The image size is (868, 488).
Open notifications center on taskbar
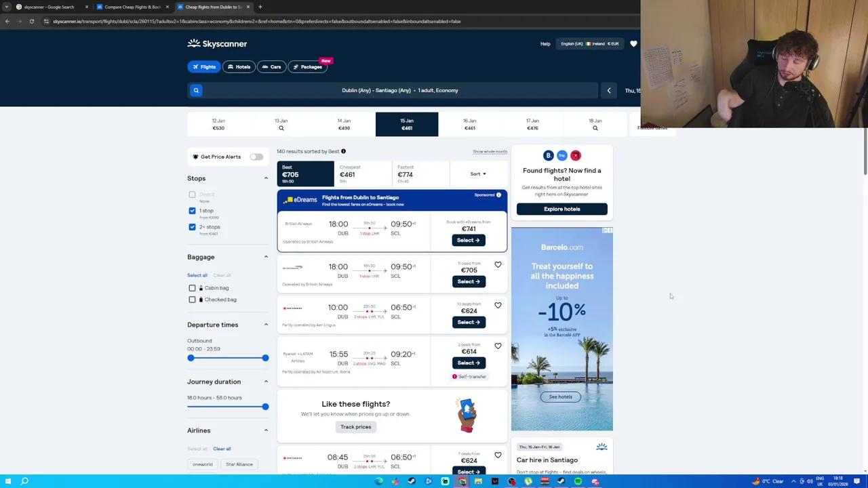tap(857, 481)
